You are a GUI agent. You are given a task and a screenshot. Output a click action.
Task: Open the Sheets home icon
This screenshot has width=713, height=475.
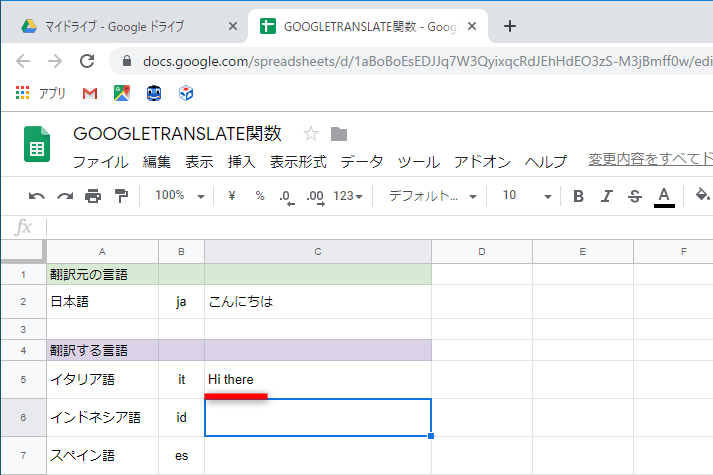point(37,144)
